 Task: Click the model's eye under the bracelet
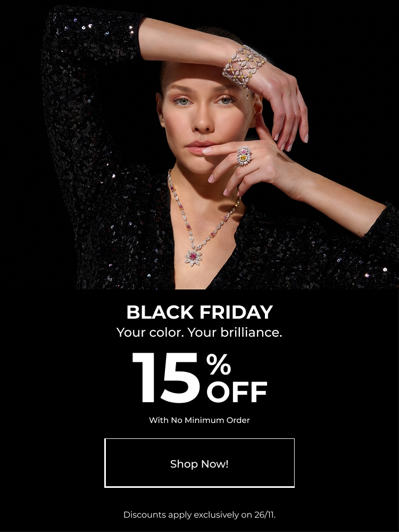[226, 101]
